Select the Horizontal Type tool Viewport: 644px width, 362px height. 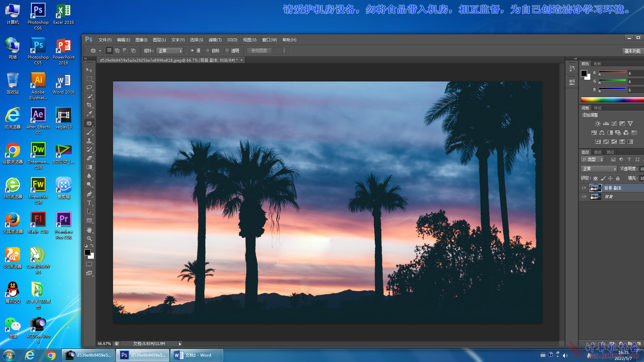(89, 203)
